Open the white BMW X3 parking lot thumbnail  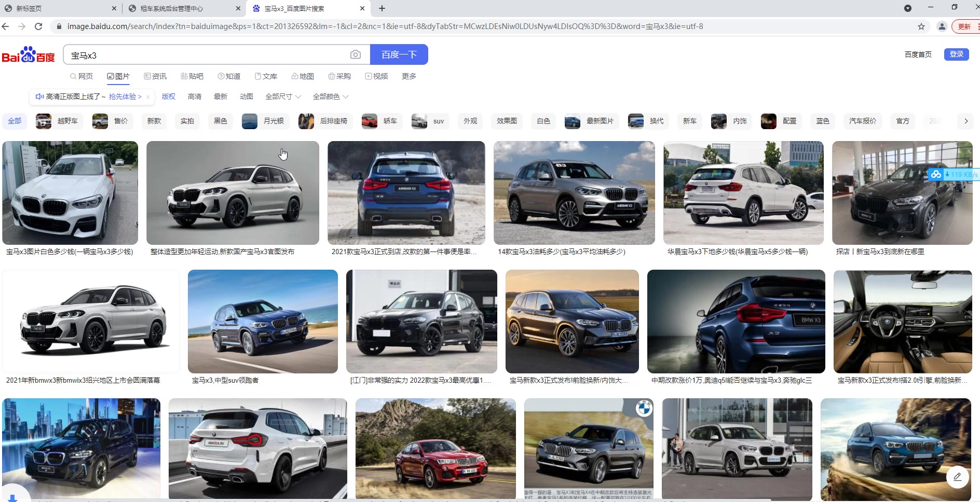70,193
